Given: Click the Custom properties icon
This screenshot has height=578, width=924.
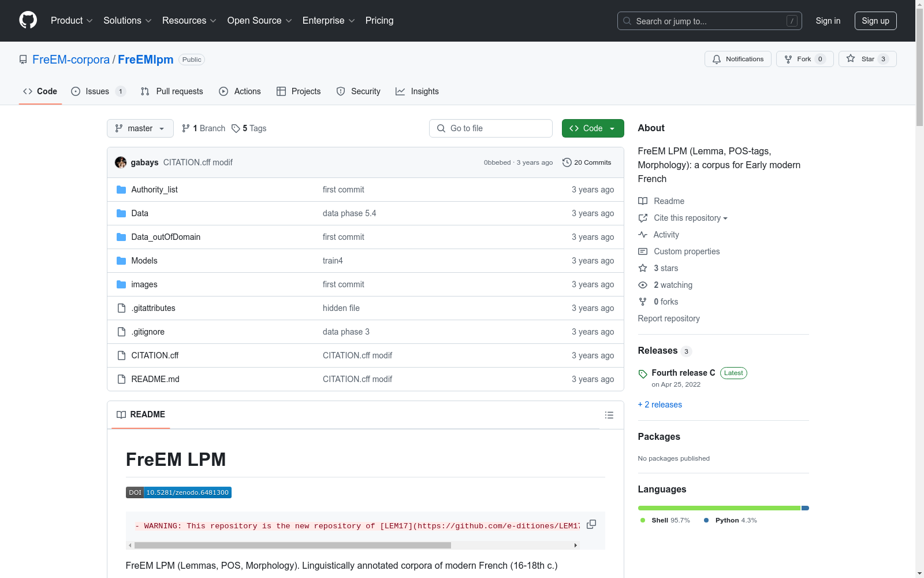Looking at the screenshot, I should pyautogui.click(x=643, y=251).
